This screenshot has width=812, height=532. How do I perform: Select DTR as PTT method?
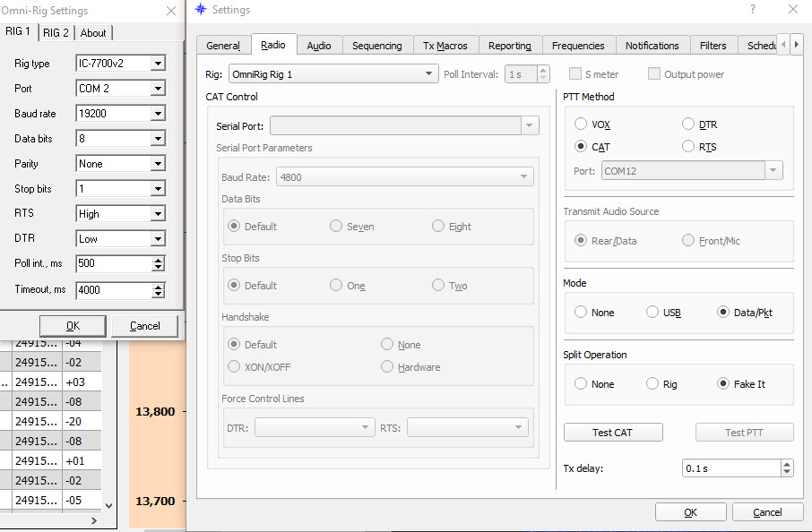687,124
